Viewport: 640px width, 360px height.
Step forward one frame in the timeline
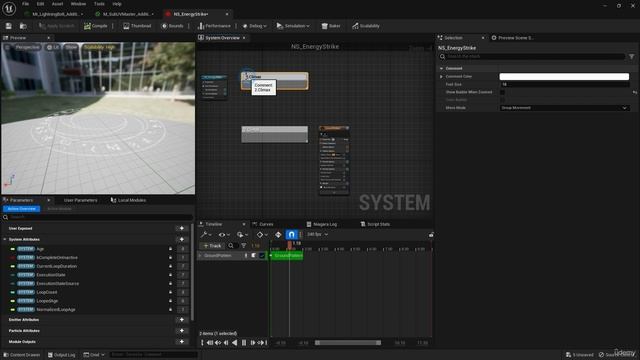pyautogui.click(x=252, y=343)
